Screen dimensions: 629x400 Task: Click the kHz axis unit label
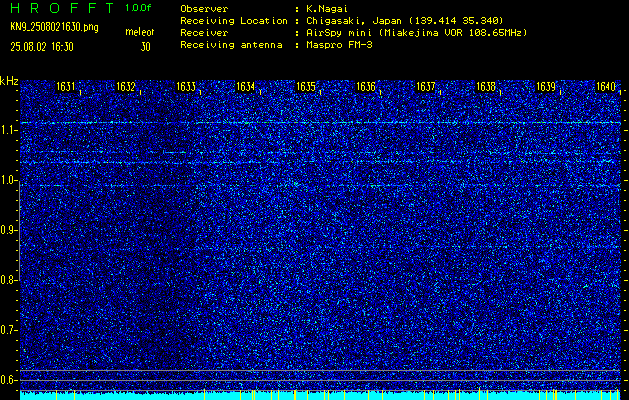(9, 81)
